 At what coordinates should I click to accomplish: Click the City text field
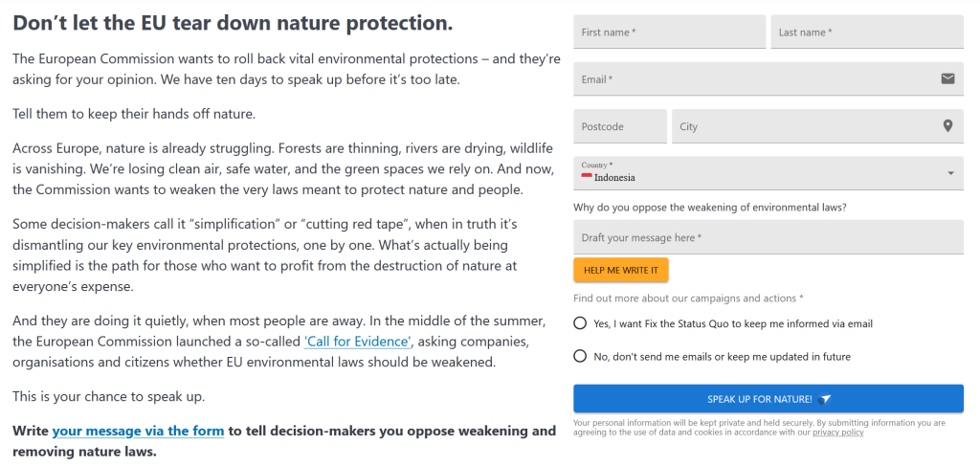(x=804, y=126)
